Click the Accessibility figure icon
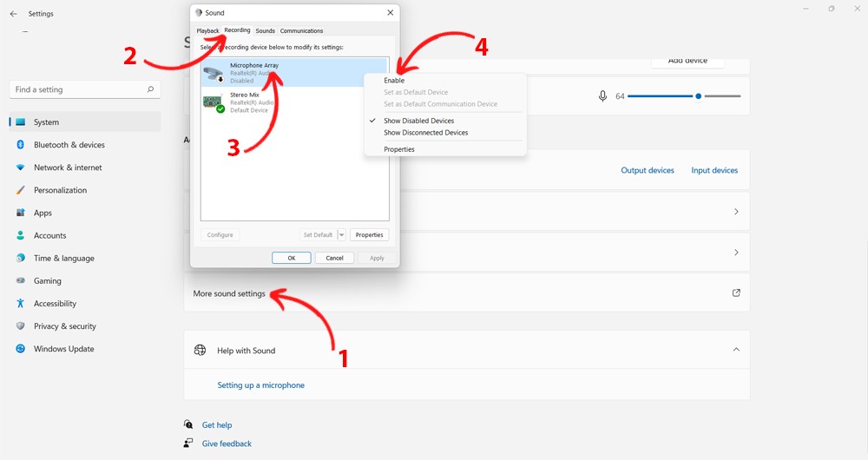 [x=21, y=304]
